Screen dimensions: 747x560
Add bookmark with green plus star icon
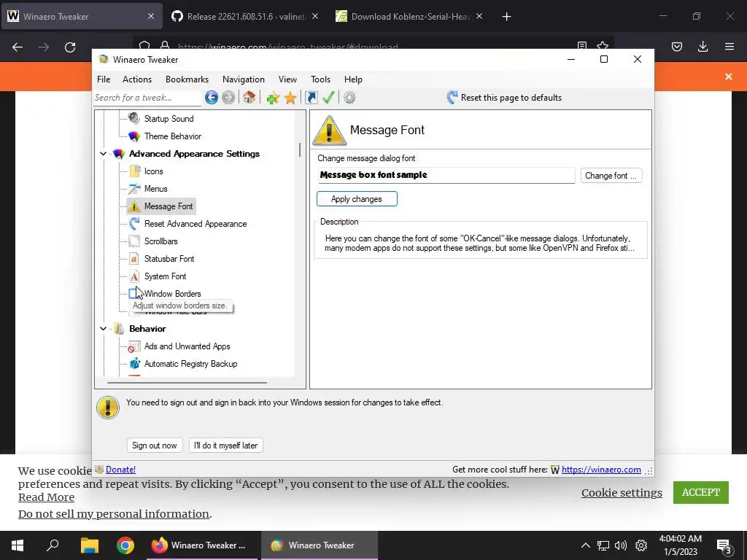(273, 98)
